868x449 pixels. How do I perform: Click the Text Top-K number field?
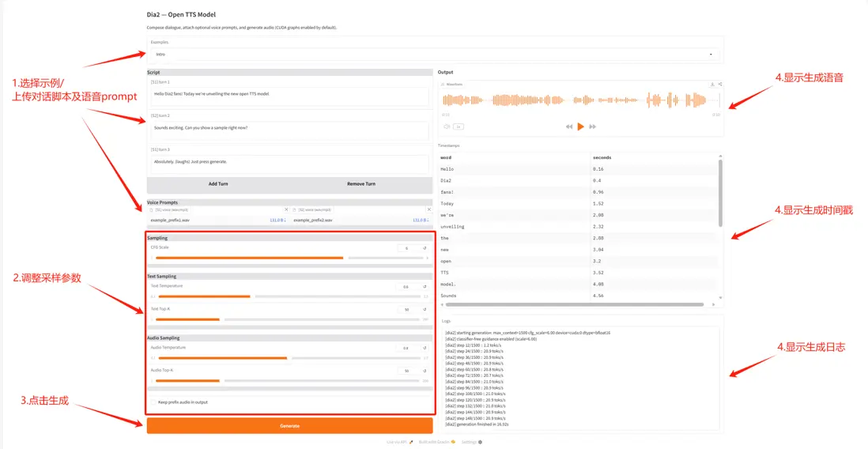coord(409,310)
